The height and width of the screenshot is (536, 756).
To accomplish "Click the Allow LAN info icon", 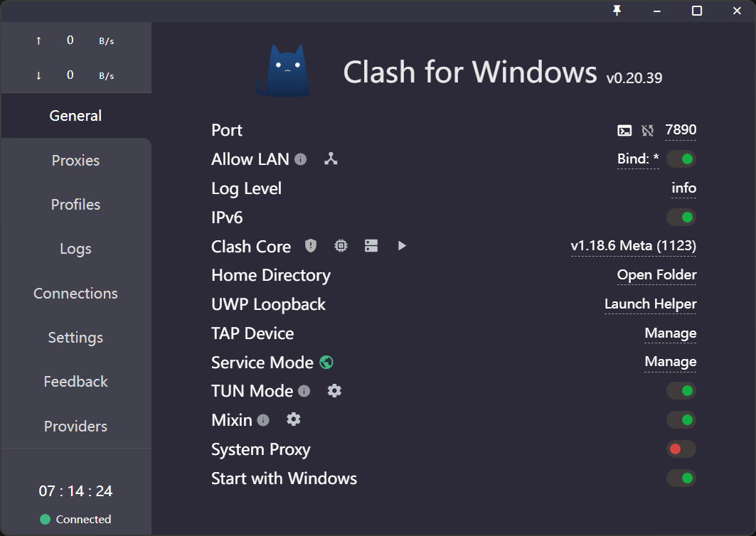I will point(300,159).
